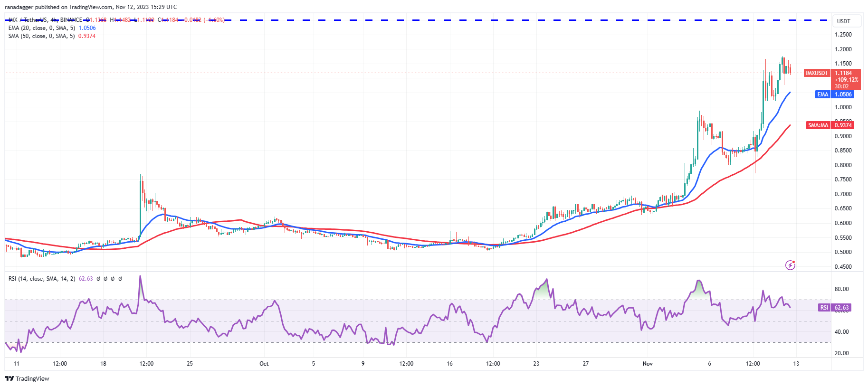Viewport: 868px width, 387px height.
Task: Click the current price 1.1184 tag
Action: pyautogui.click(x=844, y=73)
